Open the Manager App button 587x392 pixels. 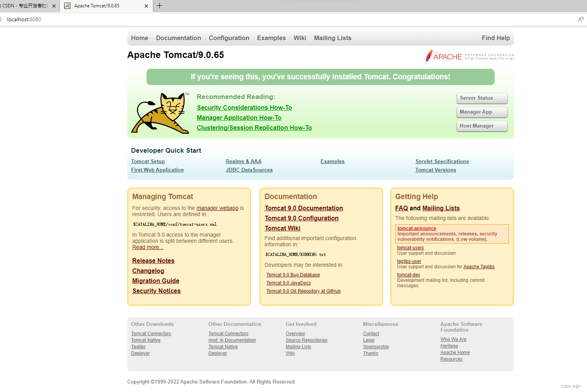coord(482,112)
